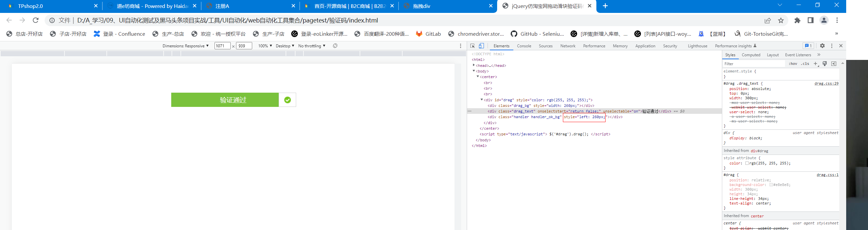Click the browser back arrow
The width and height of the screenshot is (868, 230).
coord(9,20)
